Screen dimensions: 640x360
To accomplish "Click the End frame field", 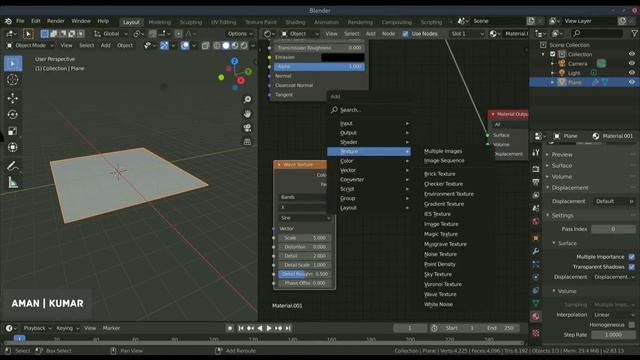I will click(500, 328).
